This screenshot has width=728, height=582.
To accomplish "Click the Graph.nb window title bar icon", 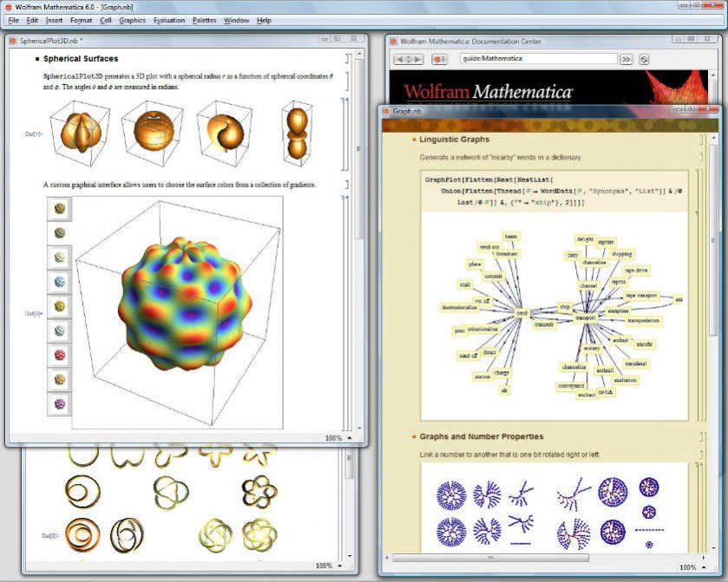I will point(388,111).
